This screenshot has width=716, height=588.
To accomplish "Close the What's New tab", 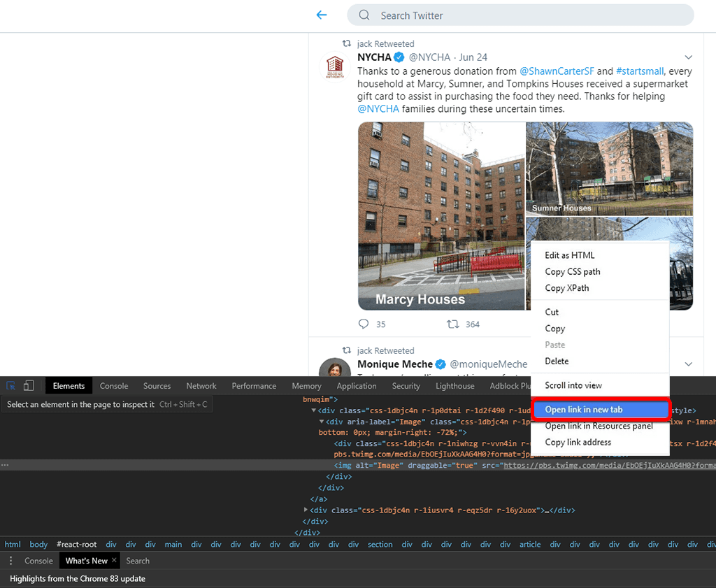I will click(114, 560).
